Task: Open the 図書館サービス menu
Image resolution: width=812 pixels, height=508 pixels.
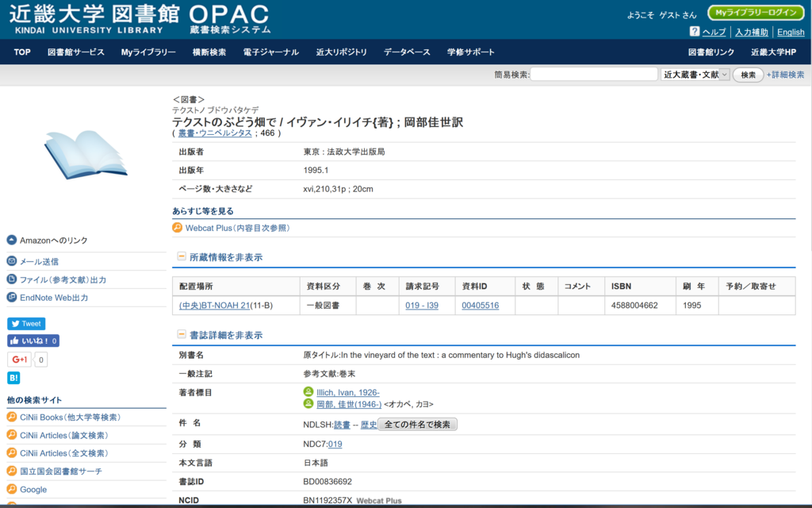Action: pos(76,52)
